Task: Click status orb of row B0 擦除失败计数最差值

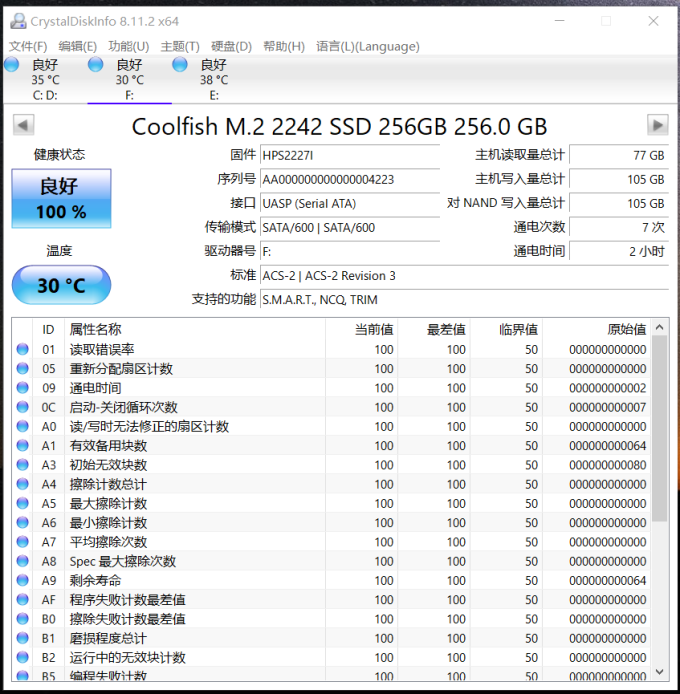Action: [23, 619]
